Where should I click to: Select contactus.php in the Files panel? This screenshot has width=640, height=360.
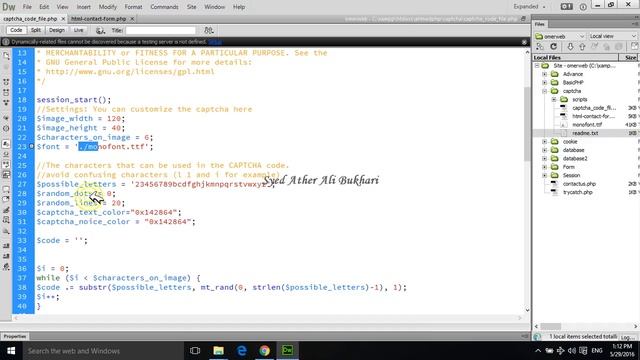click(579, 184)
